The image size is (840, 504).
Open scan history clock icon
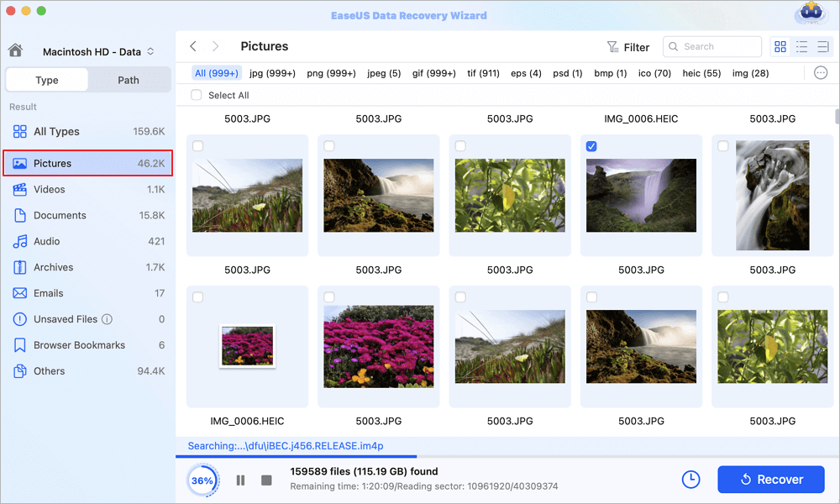[690, 480]
